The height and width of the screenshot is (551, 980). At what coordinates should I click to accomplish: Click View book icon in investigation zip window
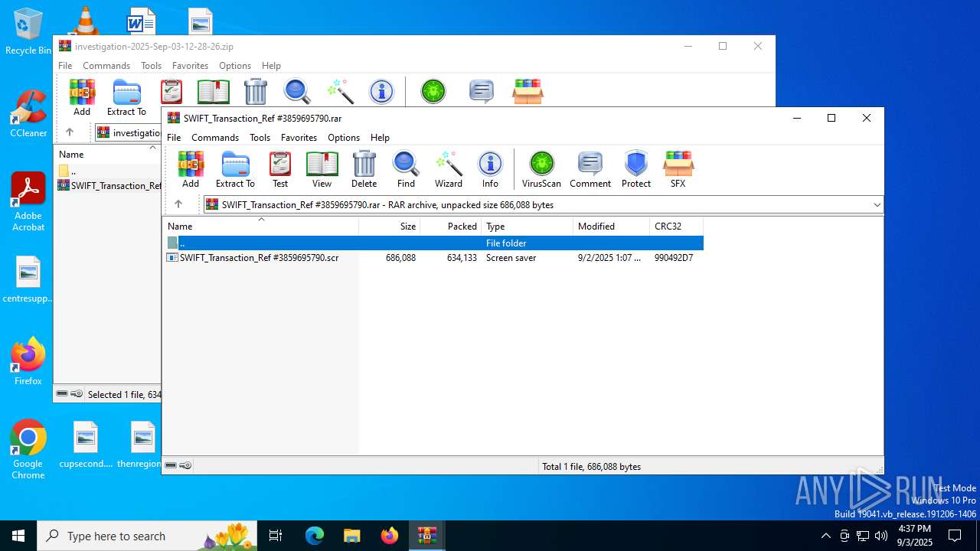point(214,92)
